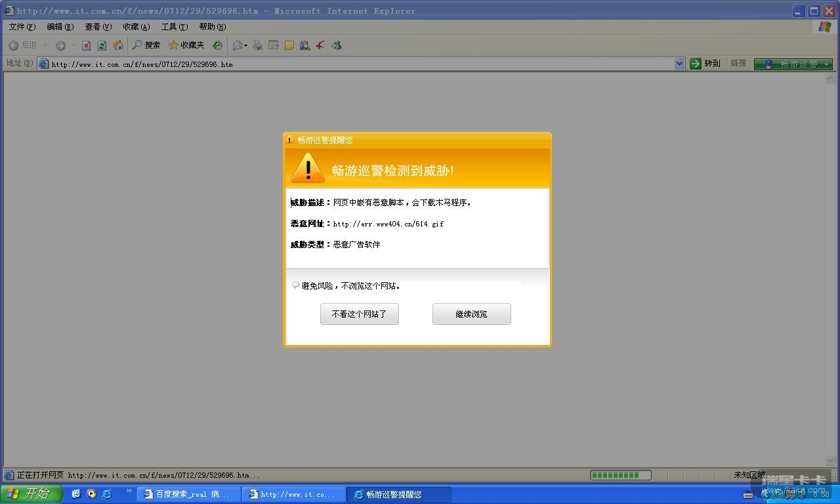Click the 畅游巡警检测到威胁! heading
Screen dimensions: 840x504
click(x=393, y=171)
